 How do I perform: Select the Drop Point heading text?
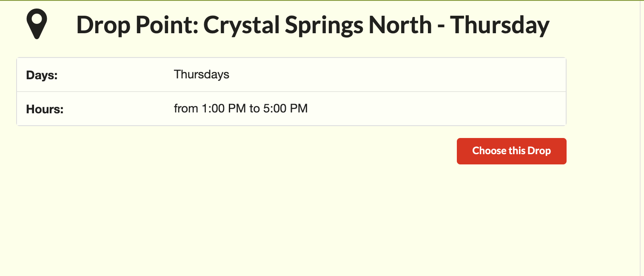313,26
